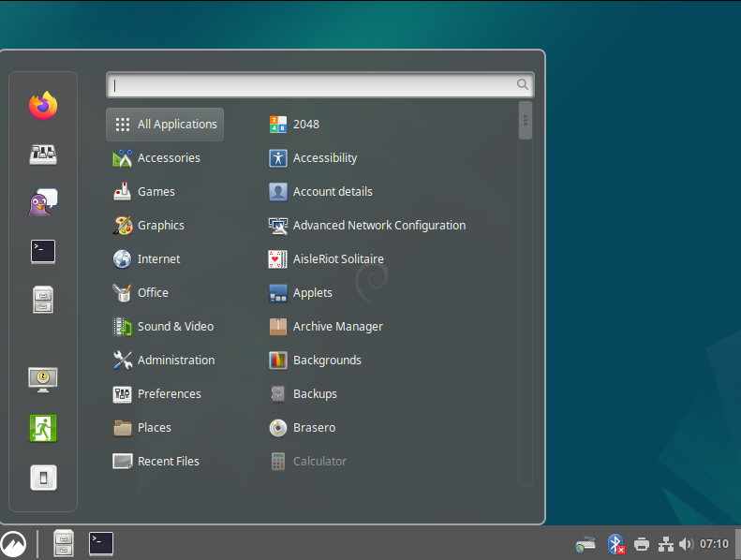Select the Graphics category
Viewport: 741px width, 560px height.
[x=148, y=226]
